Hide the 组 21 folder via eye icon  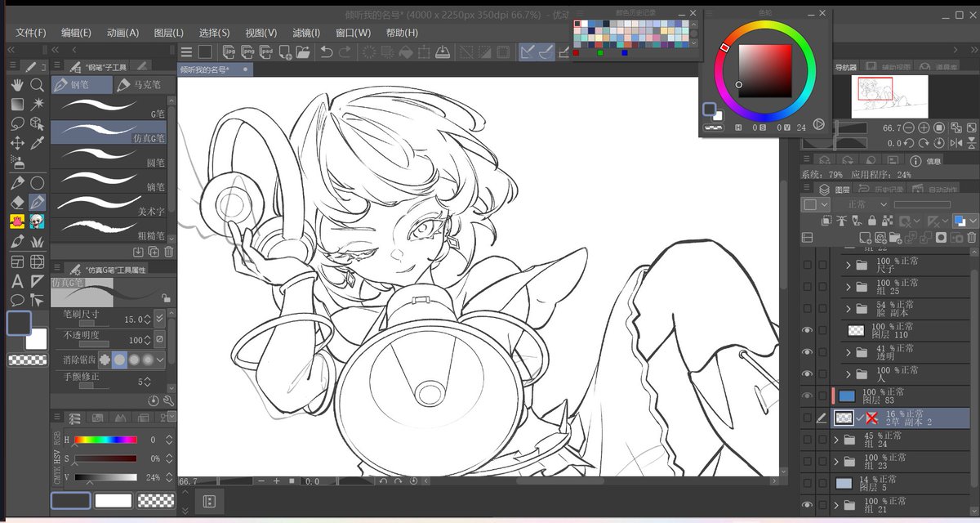click(x=808, y=505)
